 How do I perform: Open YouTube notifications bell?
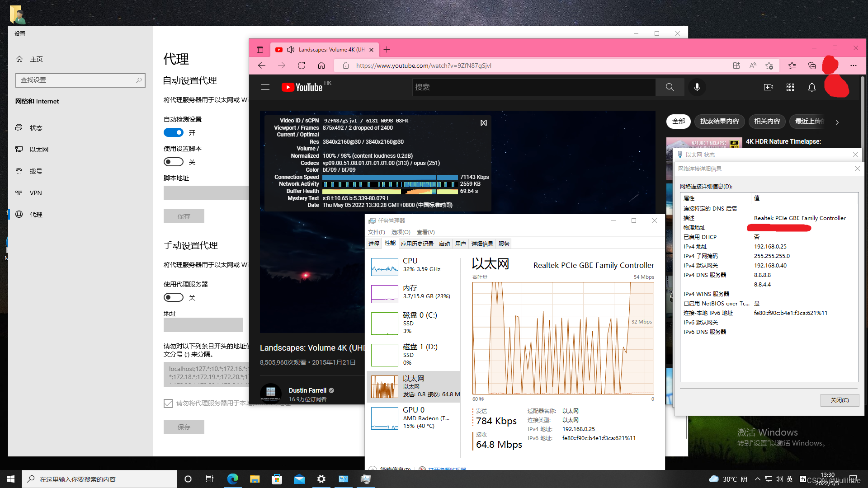tap(811, 87)
